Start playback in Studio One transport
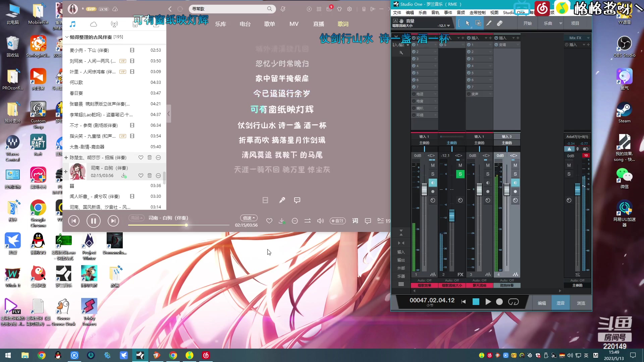644x362 pixels. tap(488, 302)
